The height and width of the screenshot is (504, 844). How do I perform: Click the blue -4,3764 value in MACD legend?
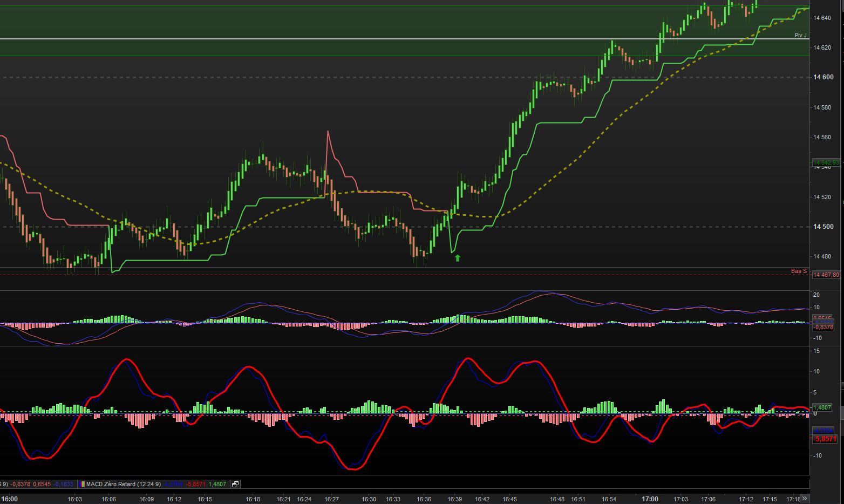click(173, 484)
